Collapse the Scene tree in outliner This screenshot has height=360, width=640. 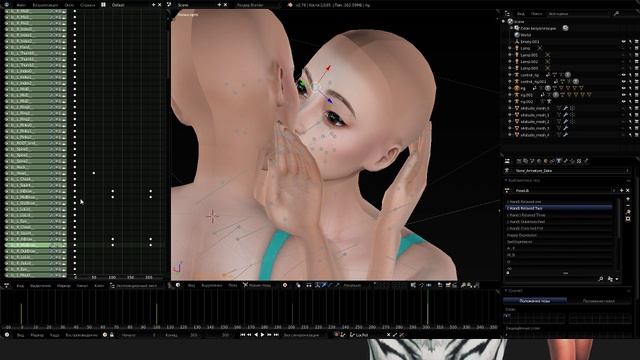(504, 21)
